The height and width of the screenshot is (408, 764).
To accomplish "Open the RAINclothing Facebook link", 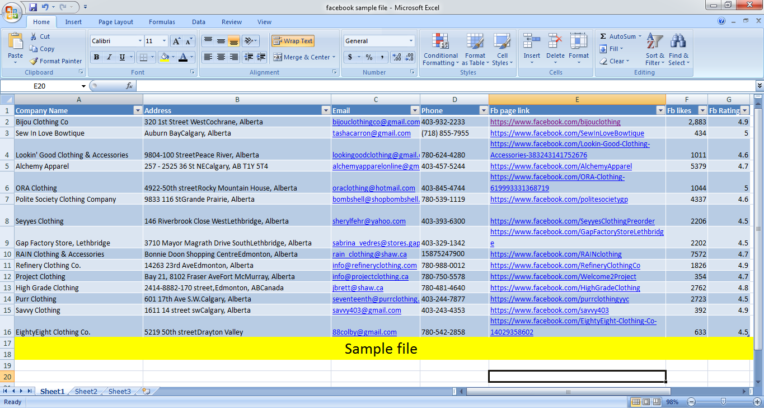I will click(x=555, y=254).
